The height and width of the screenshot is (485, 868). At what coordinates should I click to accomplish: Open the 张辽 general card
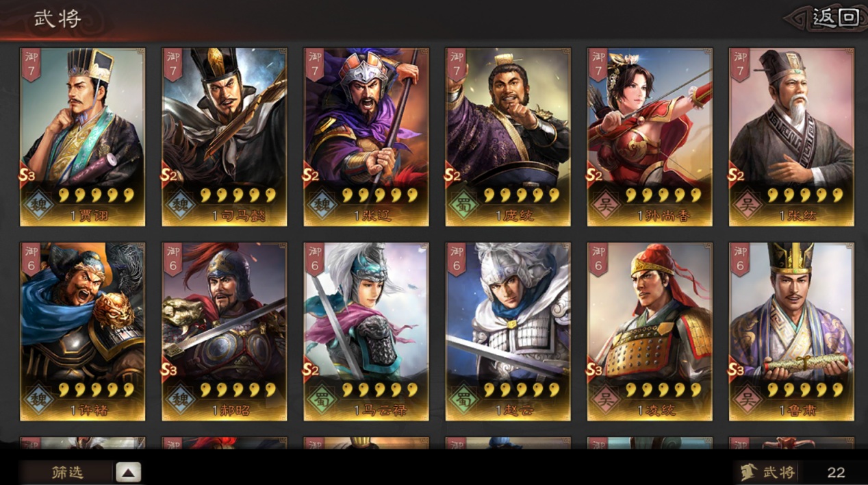click(366, 137)
